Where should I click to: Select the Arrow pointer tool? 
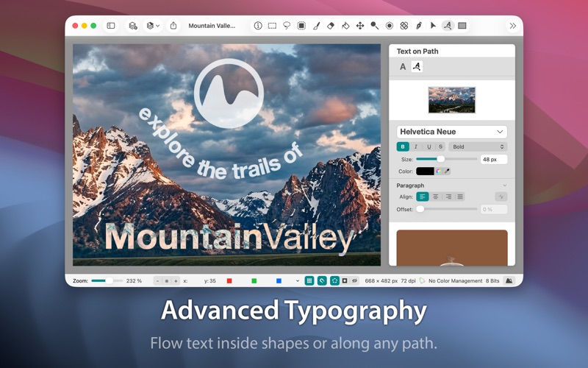pyautogui.click(x=433, y=26)
